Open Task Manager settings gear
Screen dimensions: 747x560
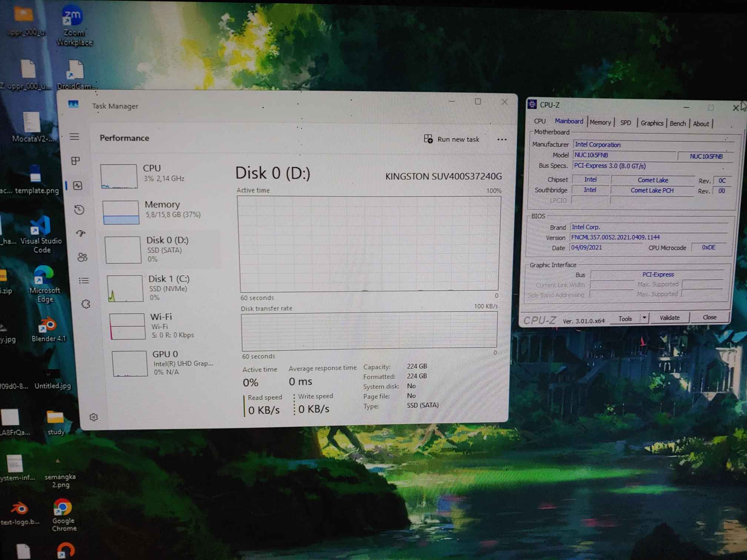(x=94, y=417)
